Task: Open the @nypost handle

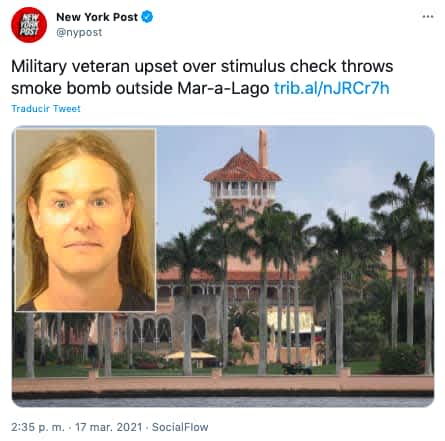Action: tap(79, 32)
